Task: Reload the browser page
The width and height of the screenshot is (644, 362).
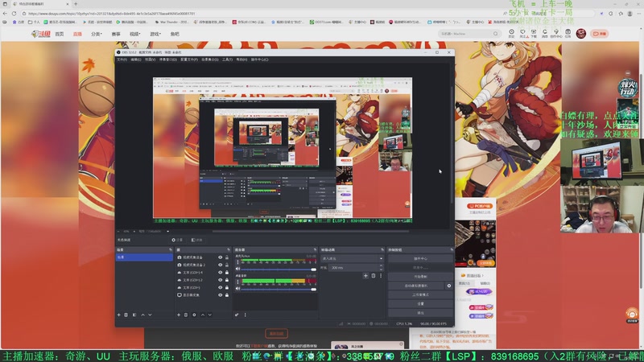Action: [x=14, y=14]
